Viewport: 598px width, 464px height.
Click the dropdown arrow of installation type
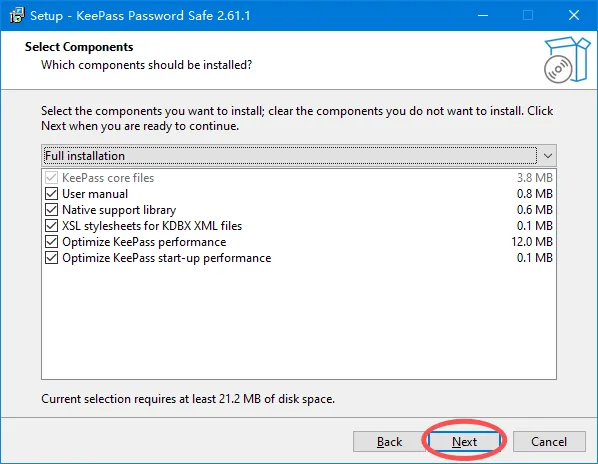pos(548,156)
